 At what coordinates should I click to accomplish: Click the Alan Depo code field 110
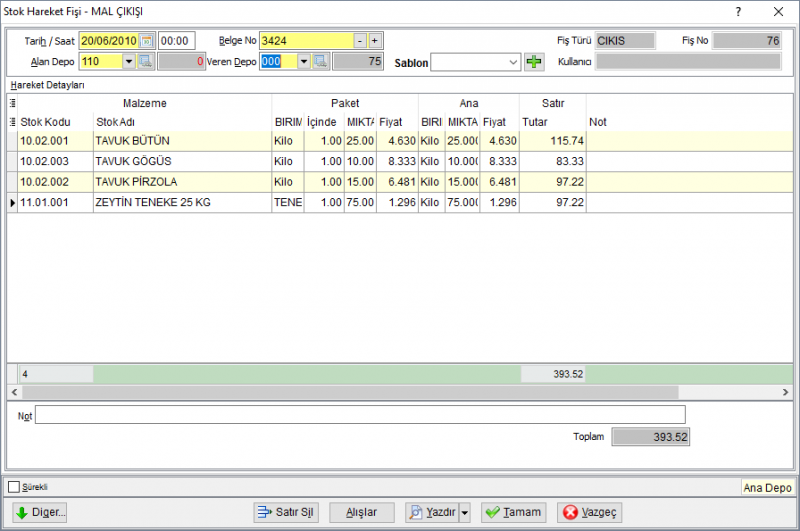(101, 62)
